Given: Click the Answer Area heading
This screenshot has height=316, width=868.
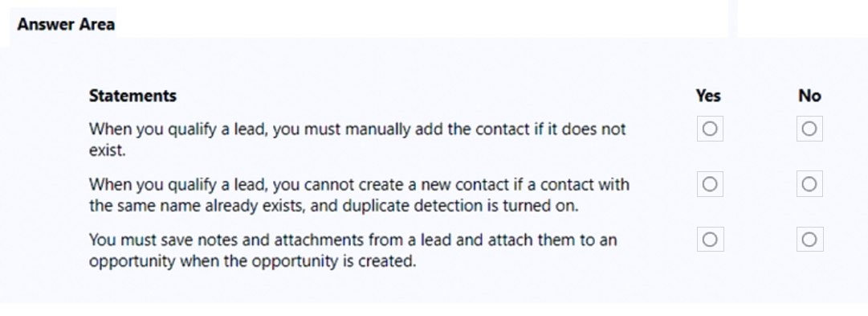Looking at the screenshot, I should pos(66,24).
